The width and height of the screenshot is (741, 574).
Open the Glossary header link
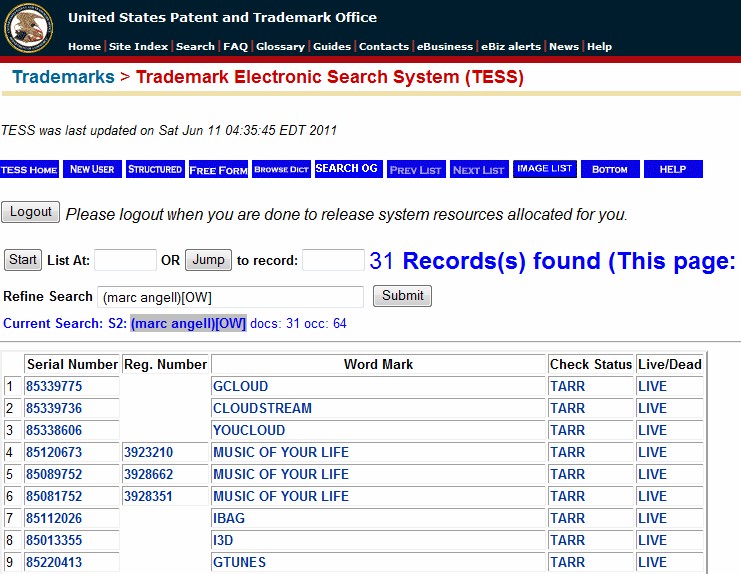(x=280, y=46)
